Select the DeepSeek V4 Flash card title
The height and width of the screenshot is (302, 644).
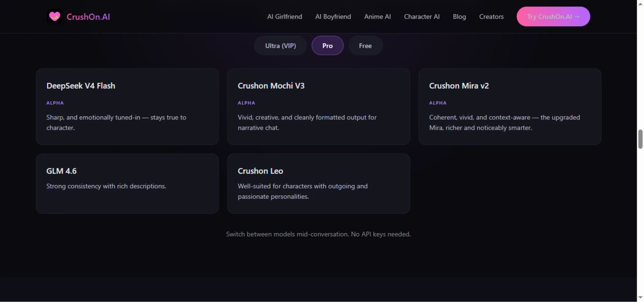pos(81,86)
